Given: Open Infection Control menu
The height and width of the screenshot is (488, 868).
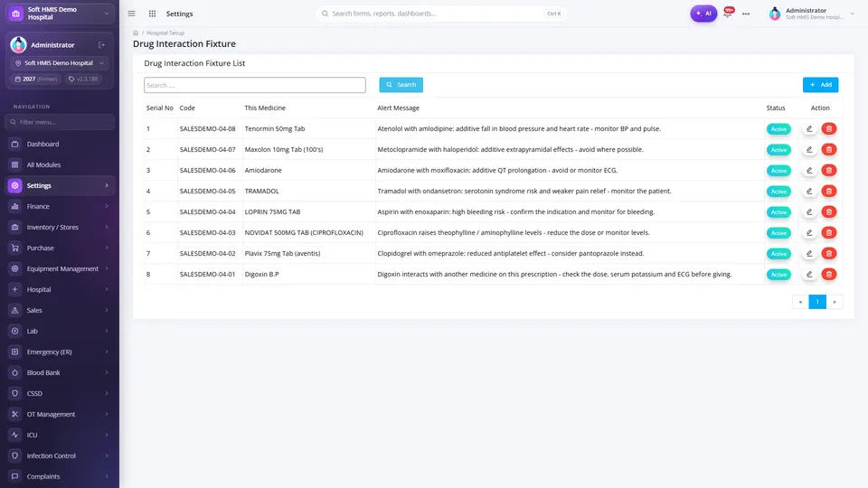Looking at the screenshot, I should [60, 455].
